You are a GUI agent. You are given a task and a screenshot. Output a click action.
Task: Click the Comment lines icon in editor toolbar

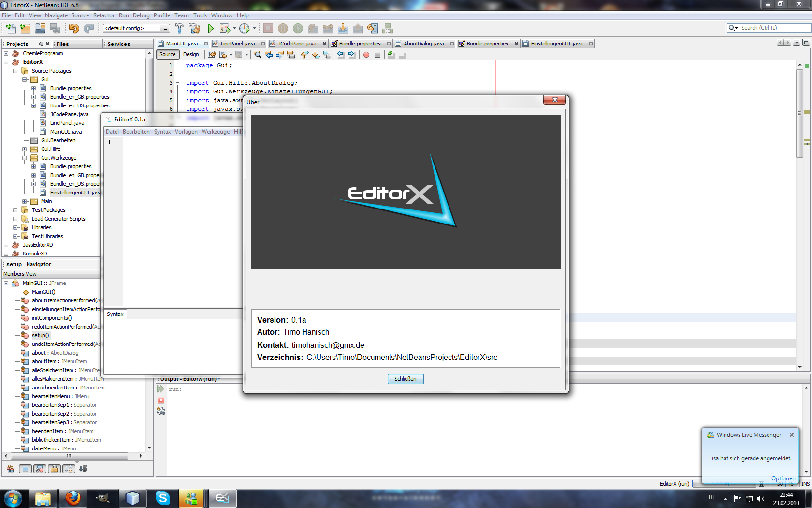[391, 55]
